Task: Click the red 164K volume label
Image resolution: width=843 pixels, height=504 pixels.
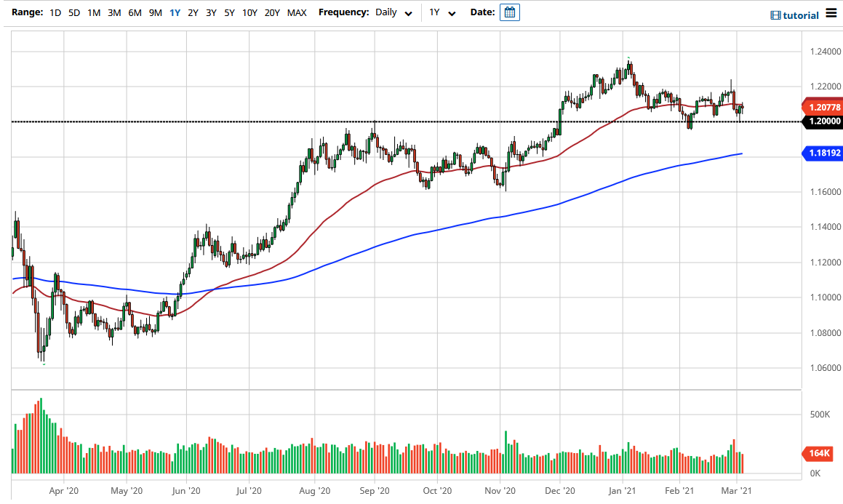Action: (x=818, y=453)
